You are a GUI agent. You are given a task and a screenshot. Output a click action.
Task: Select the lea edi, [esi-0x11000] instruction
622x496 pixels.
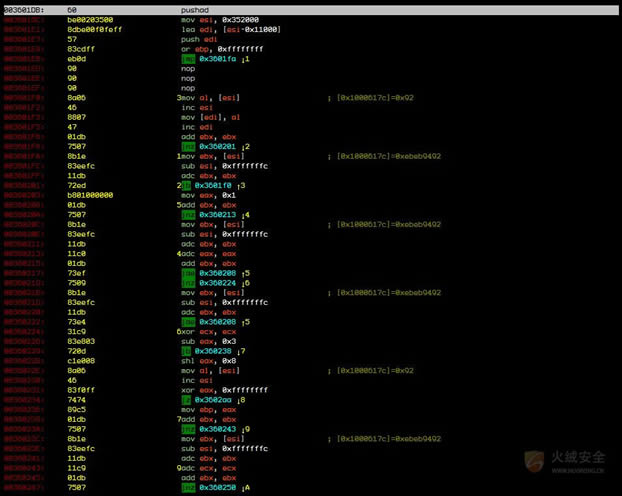(230, 28)
